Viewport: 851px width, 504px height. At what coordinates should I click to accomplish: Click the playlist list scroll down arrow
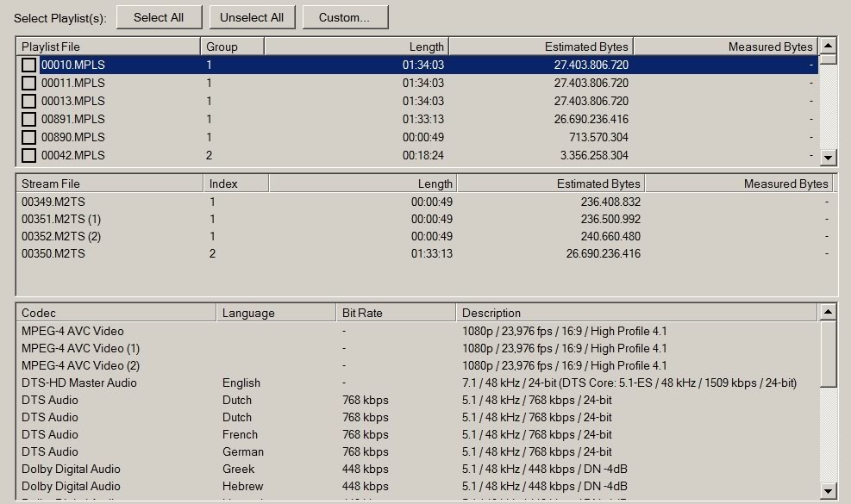tap(828, 157)
